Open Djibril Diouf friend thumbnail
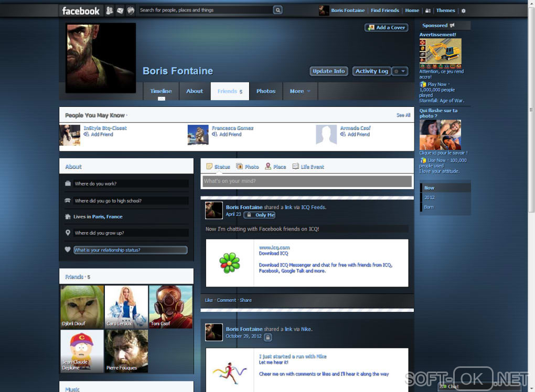The height and width of the screenshot is (392, 535). coord(82,307)
